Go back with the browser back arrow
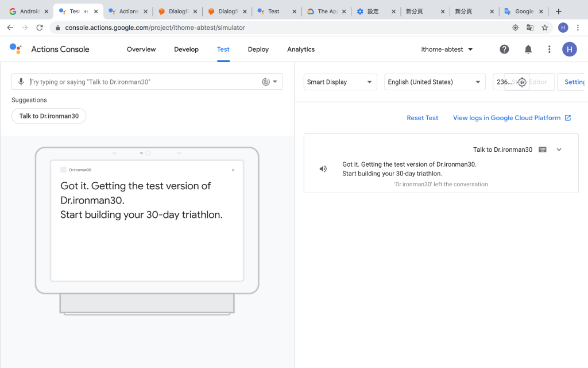Screen dimensions: 588x368 coord(10,28)
